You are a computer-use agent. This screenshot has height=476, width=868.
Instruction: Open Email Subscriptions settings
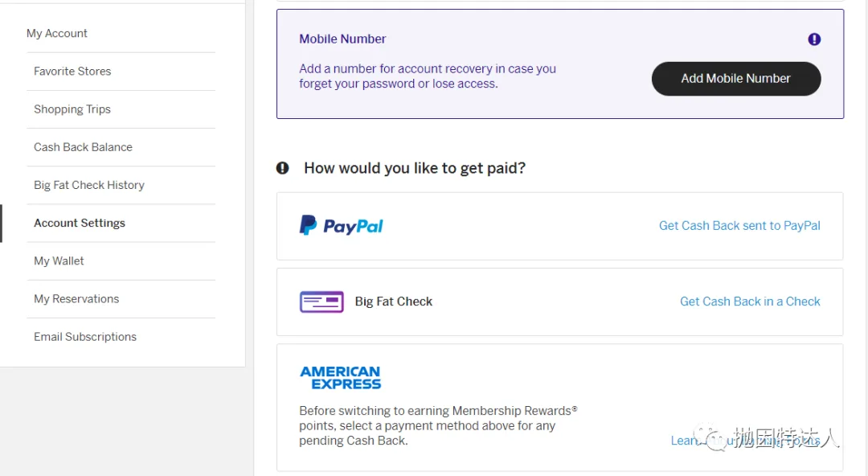click(x=85, y=336)
